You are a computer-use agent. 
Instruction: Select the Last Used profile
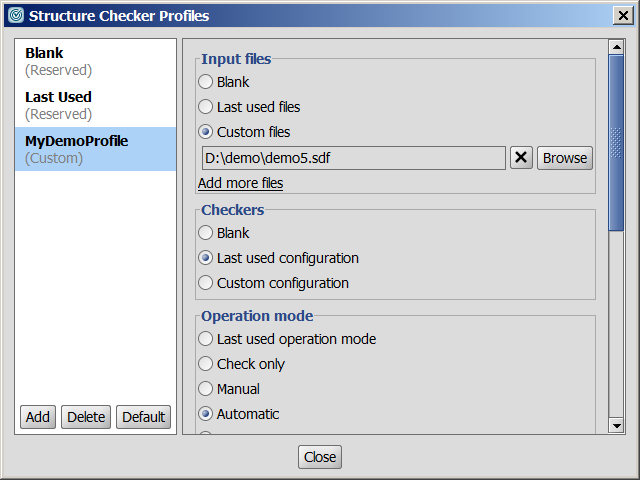[x=58, y=105]
